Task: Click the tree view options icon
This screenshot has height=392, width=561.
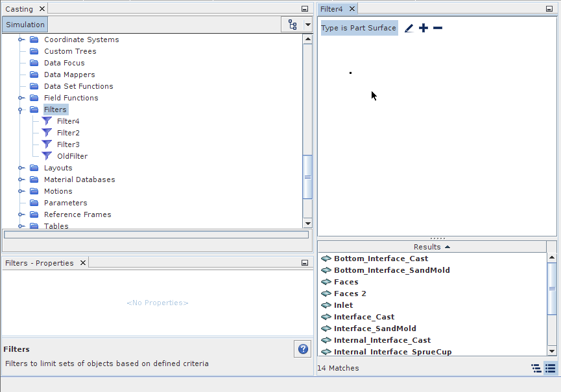Action: tap(292, 25)
